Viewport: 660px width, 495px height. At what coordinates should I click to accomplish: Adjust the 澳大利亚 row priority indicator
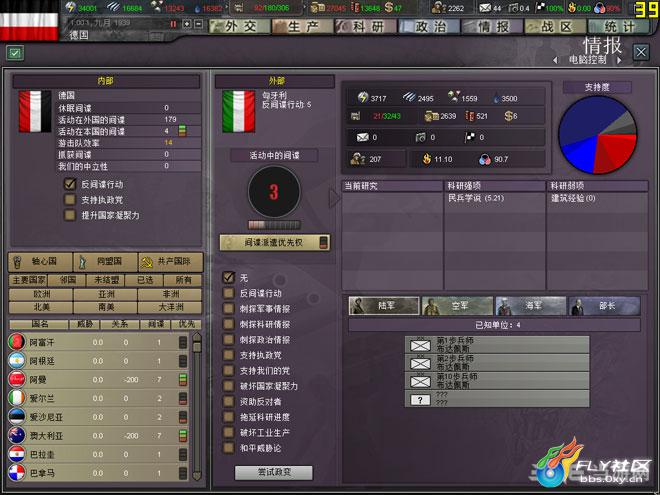coord(183,436)
